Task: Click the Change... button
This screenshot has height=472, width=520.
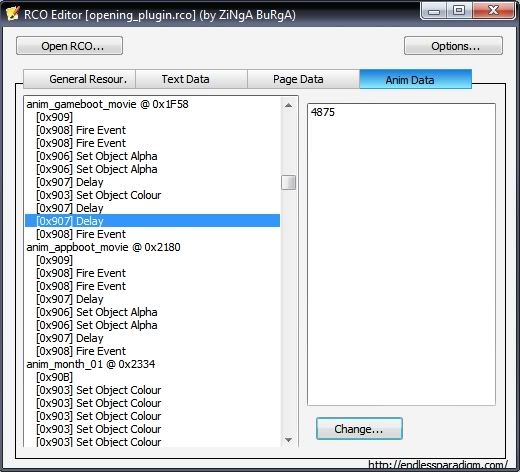Action: point(359,428)
